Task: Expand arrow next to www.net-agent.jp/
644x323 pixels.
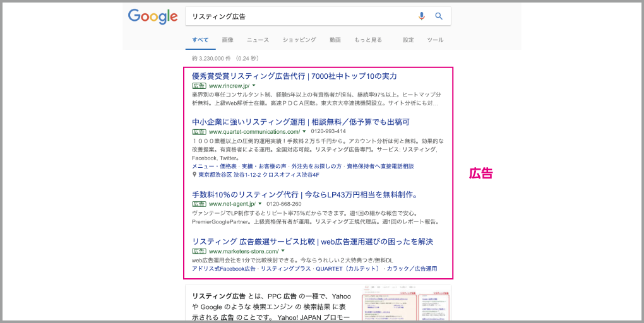Action: 260,204
